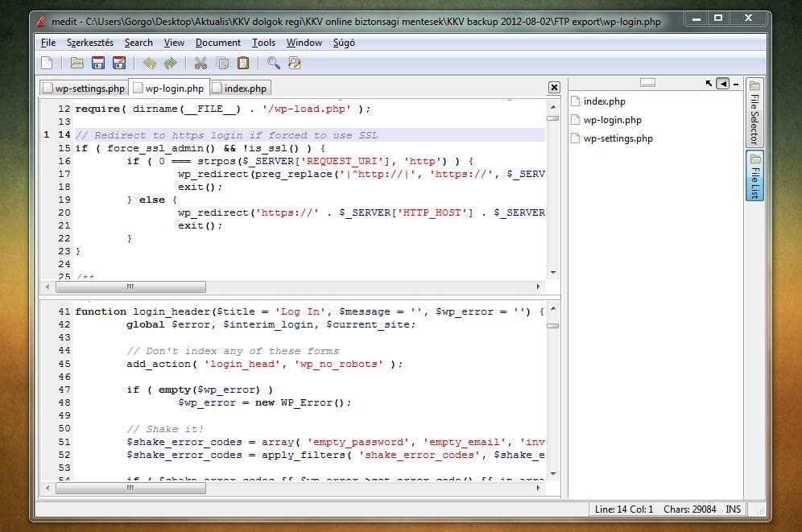Viewport: 802px width, 532px height.
Task: Show the File Selector side pane
Action: point(754,113)
